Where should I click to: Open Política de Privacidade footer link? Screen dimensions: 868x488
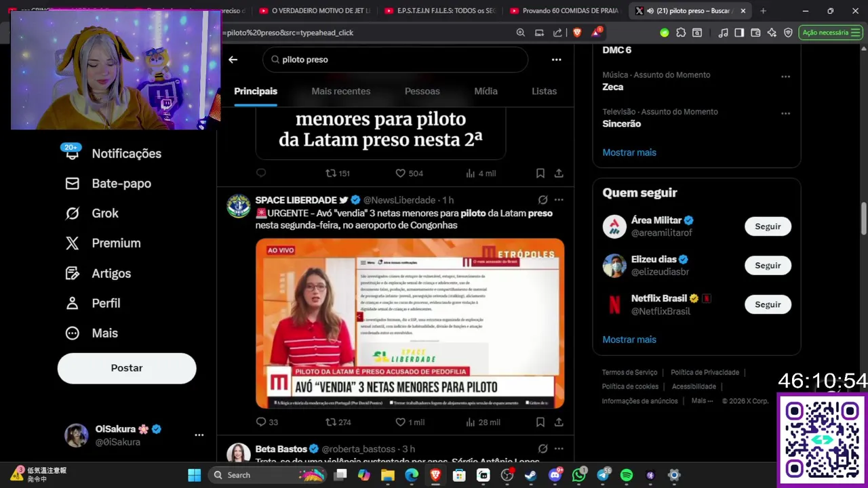pyautogui.click(x=705, y=372)
